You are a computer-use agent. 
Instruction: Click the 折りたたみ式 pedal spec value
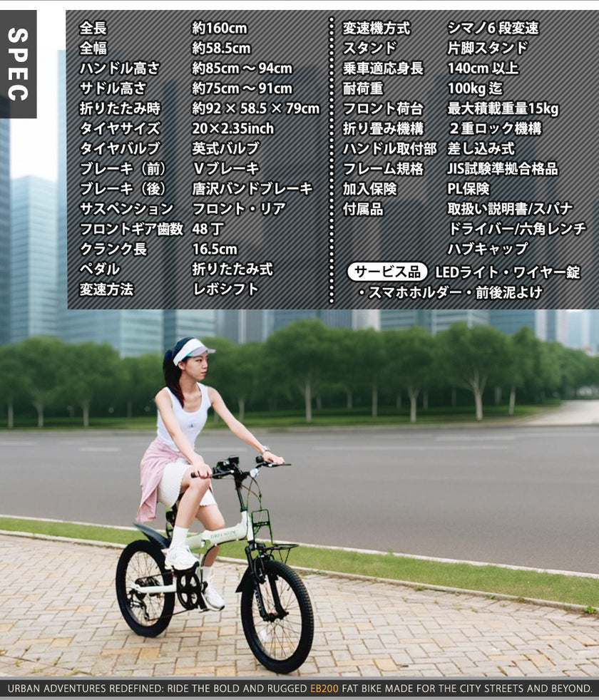tap(232, 269)
